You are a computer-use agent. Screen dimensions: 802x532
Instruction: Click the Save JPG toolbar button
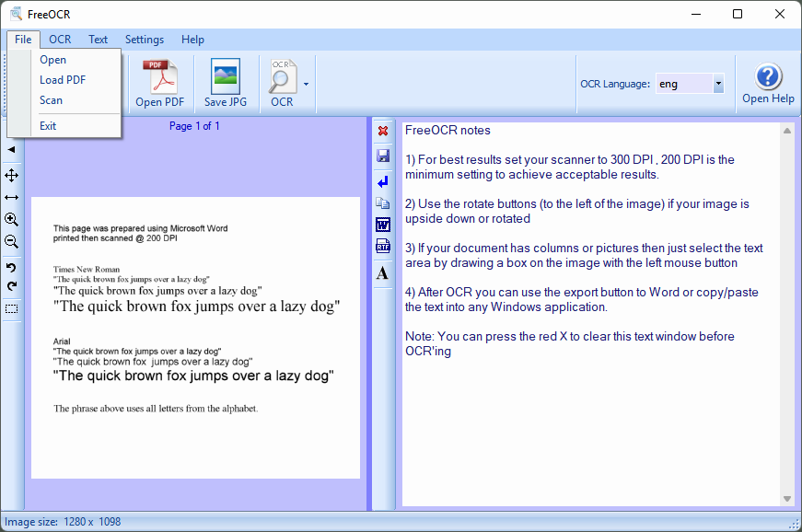pos(226,84)
